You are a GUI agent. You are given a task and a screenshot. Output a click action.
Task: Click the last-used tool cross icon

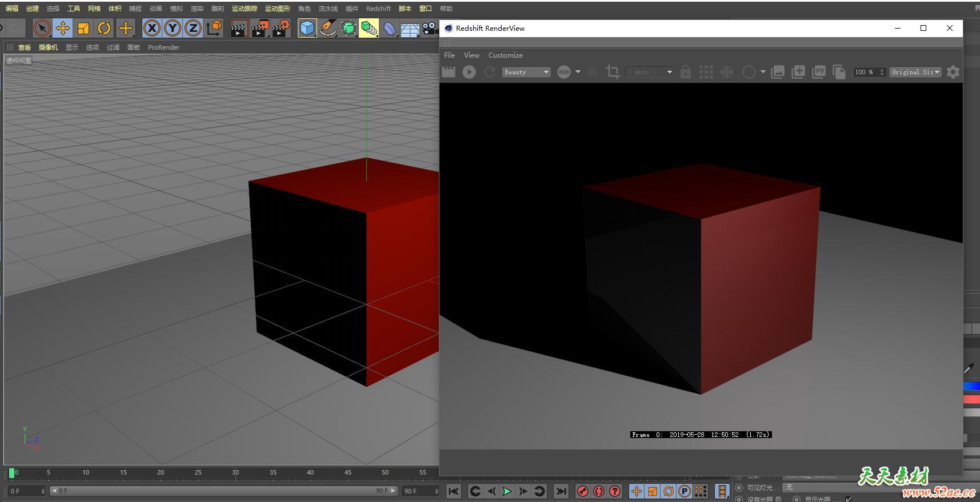pos(125,28)
